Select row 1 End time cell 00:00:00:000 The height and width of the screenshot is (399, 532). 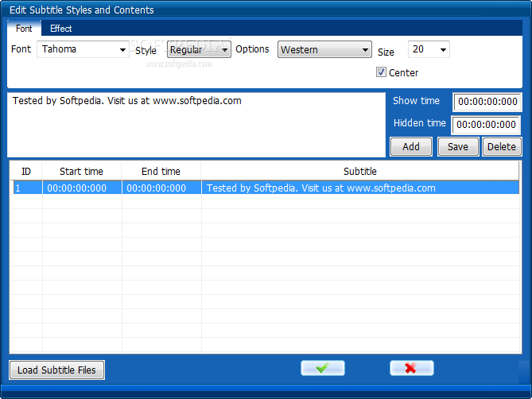click(x=161, y=188)
